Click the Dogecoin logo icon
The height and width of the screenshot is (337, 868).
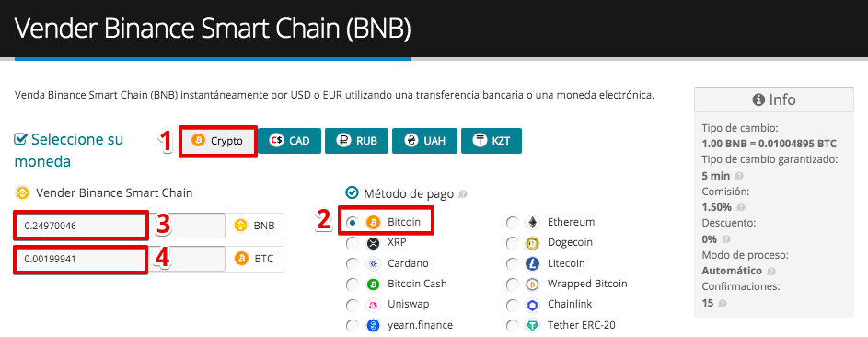pos(532,243)
